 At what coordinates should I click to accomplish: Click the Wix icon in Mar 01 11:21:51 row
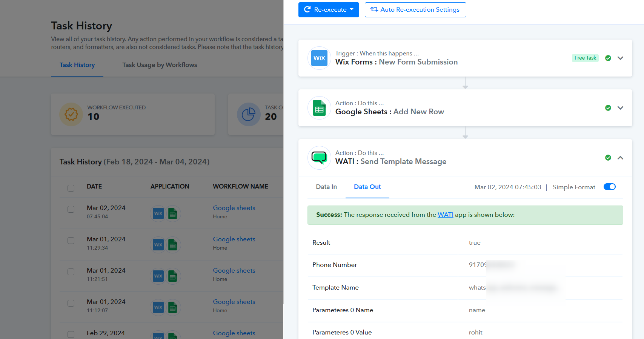tap(158, 276)
